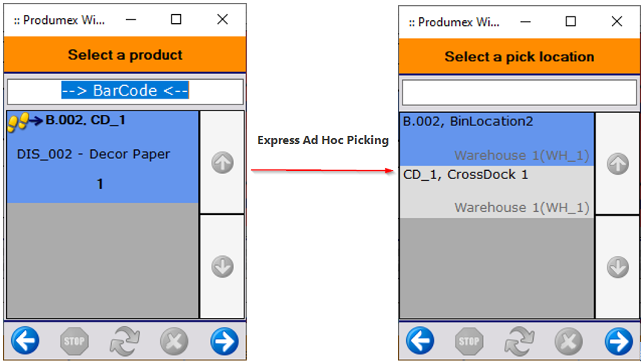Click the empty pick location input field
644x362 pixels.
click(x=520, y=93)
